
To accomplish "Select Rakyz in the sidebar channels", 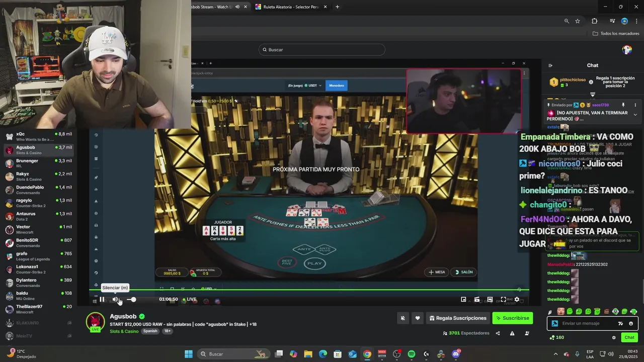I will click(x=38, y=176).
